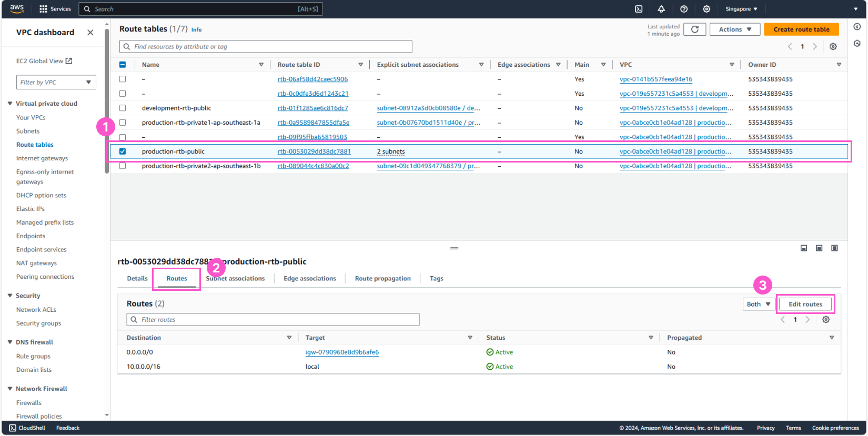This screenshot has width=868, height=436.
Task: Open the hexagon panel icon on right edge
Action: click(x=857, y=43)
